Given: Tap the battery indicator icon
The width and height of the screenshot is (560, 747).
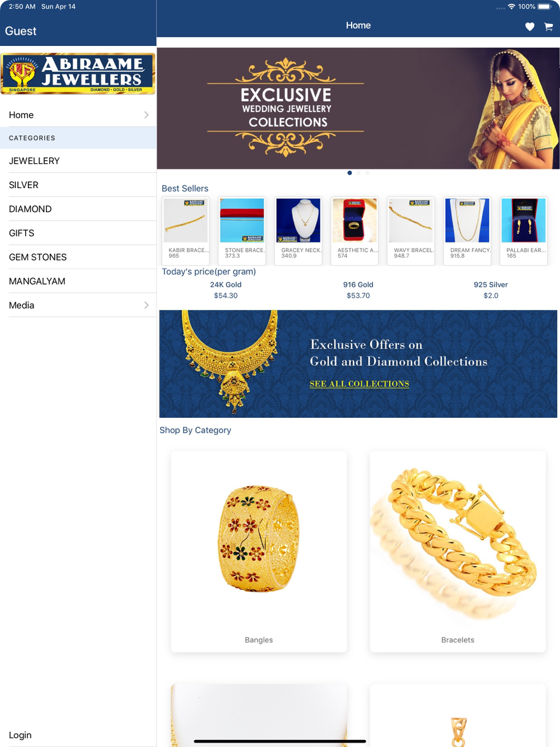Looking at the screenshot, I should [545, 7].
